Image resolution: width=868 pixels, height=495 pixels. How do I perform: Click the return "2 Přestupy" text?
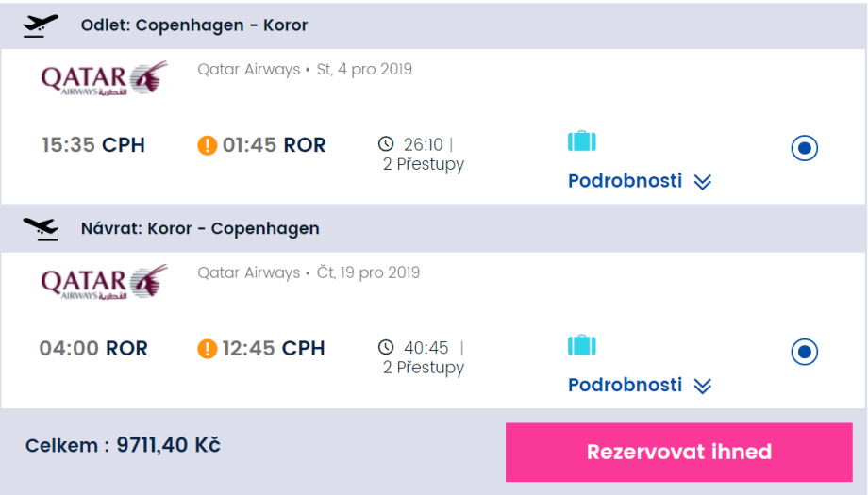click(x=424, y=368)
